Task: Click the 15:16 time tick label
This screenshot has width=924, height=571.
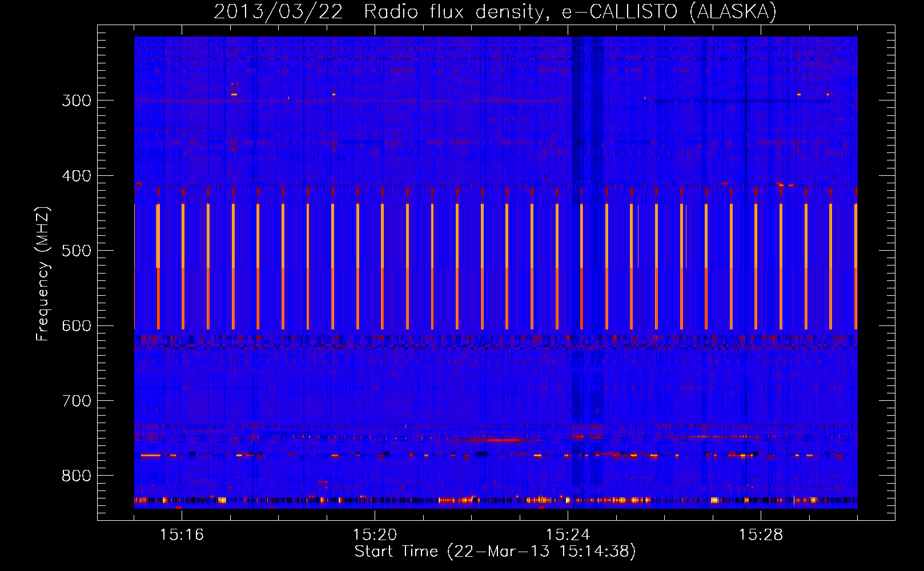Action: 182,535
